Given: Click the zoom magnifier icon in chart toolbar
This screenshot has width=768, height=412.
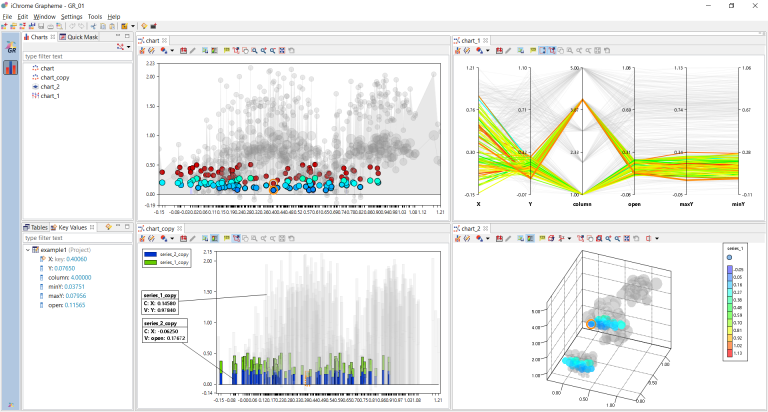Looking at the screenshot, I should (x=256, y=49).
